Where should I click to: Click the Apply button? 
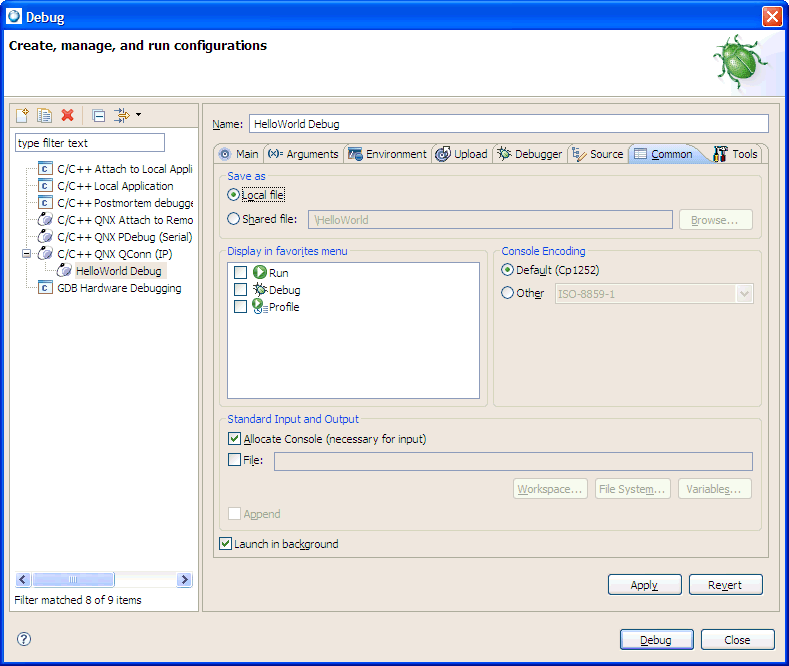pyautogui.click(x=644, y=585)
